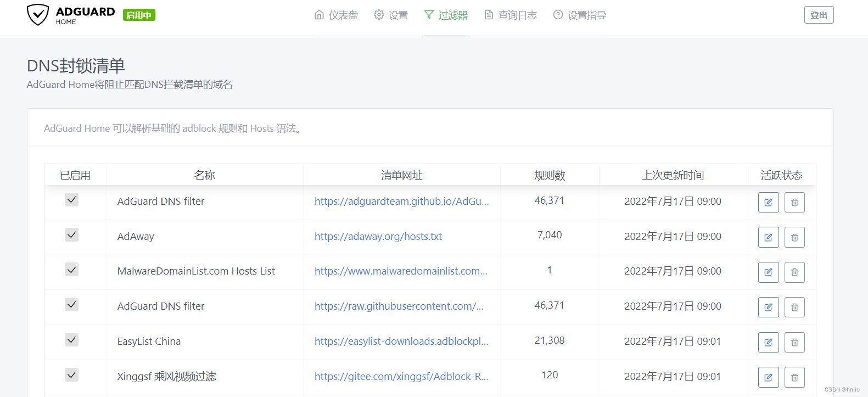Edit the Xinggsf 乘风视频过滤 filter
The width and height of the screenshot is (868, 397).
tap(769, 377)
